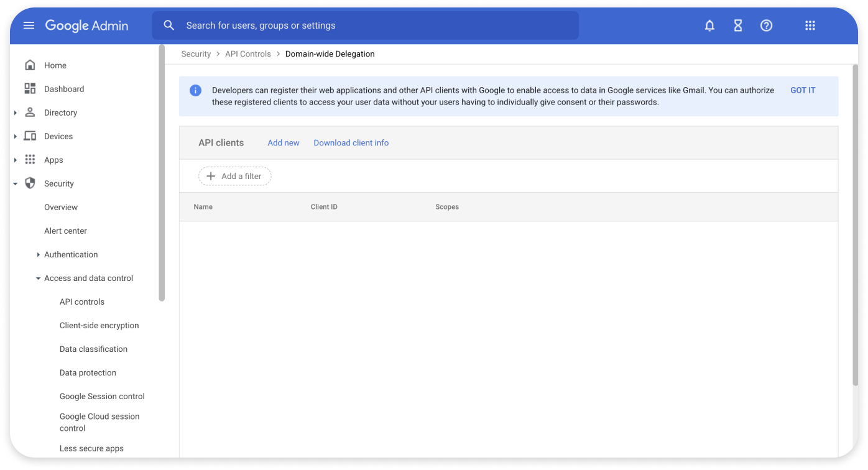
Task: Click the Scopes column header
Action: pos(447,207)
